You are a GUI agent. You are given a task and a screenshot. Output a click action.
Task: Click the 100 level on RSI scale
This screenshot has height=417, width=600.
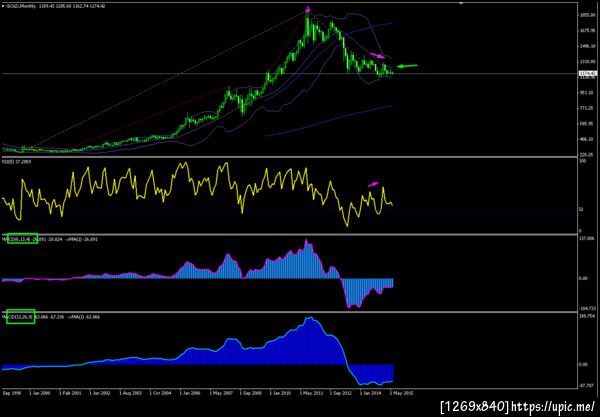pos(583,161)
